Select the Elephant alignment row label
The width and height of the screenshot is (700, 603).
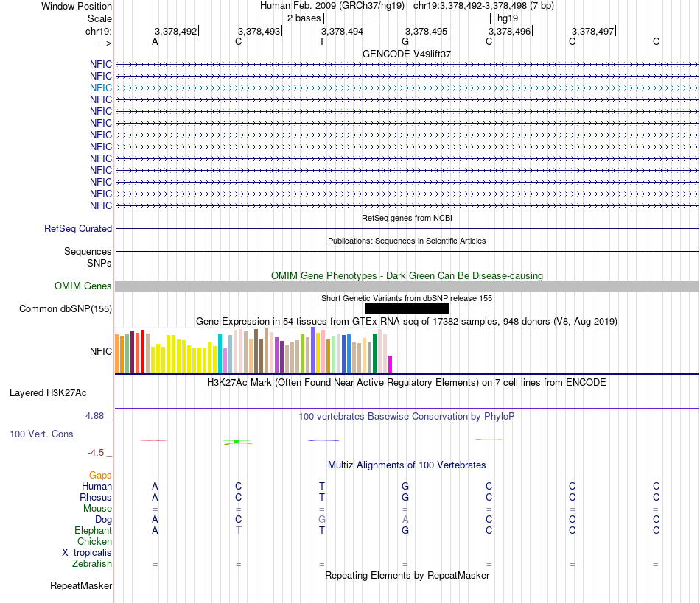pyautogui.click(x=93, y=530)
